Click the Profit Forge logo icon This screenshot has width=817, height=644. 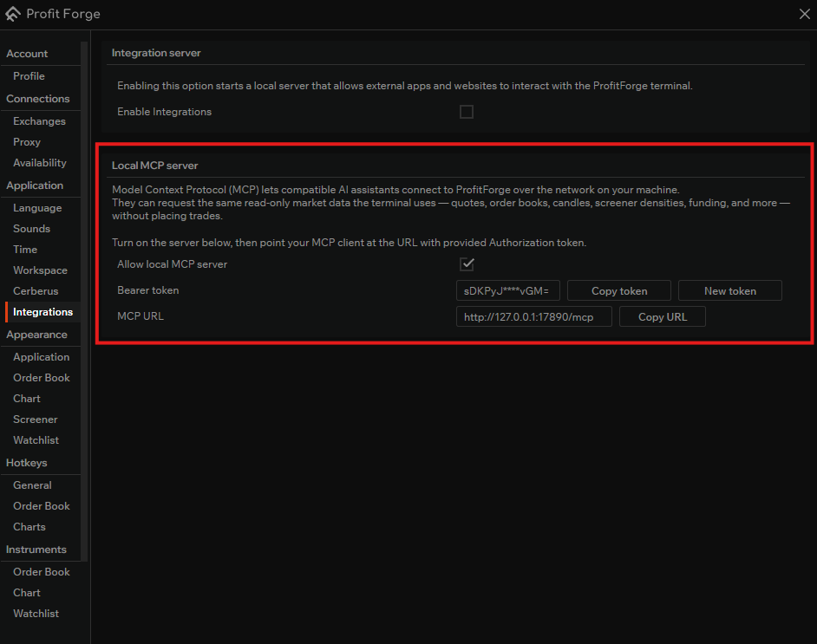(x=13, y=14)
